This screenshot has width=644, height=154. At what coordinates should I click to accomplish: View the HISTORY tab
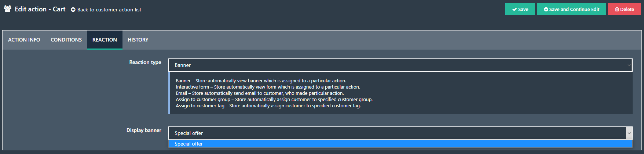(138, 40)
